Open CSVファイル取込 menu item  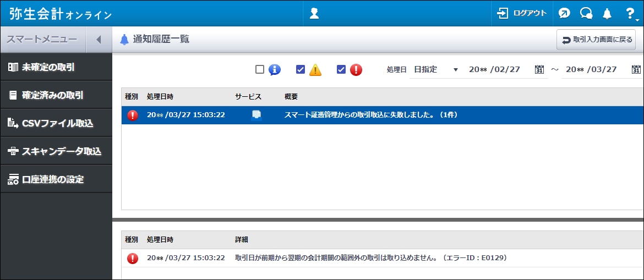[56, 123]
